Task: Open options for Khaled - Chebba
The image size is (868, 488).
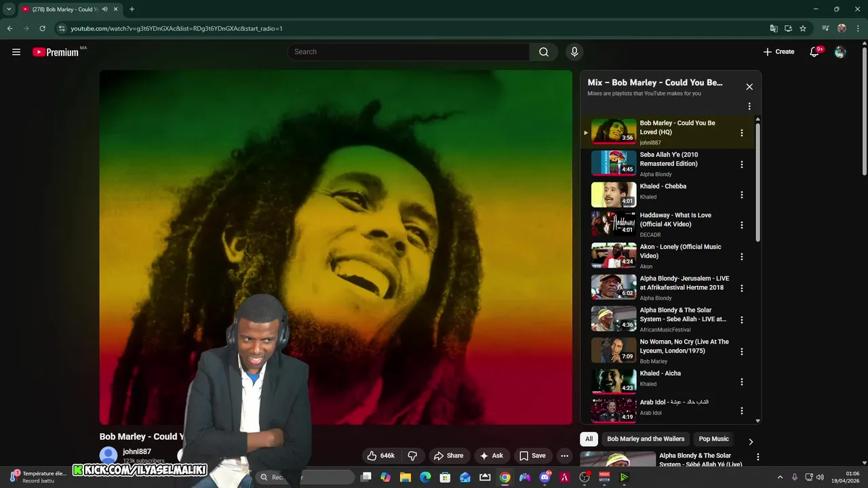Action: 741,195
